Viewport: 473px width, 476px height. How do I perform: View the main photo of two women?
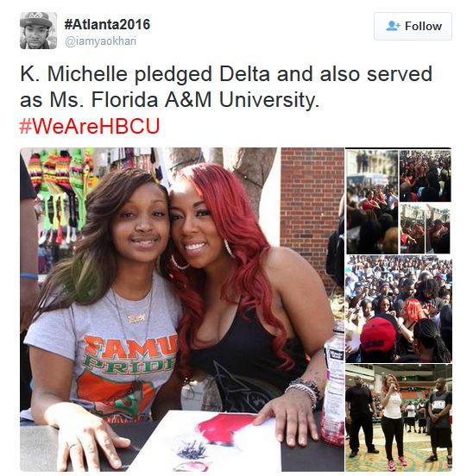pos(182,310)
